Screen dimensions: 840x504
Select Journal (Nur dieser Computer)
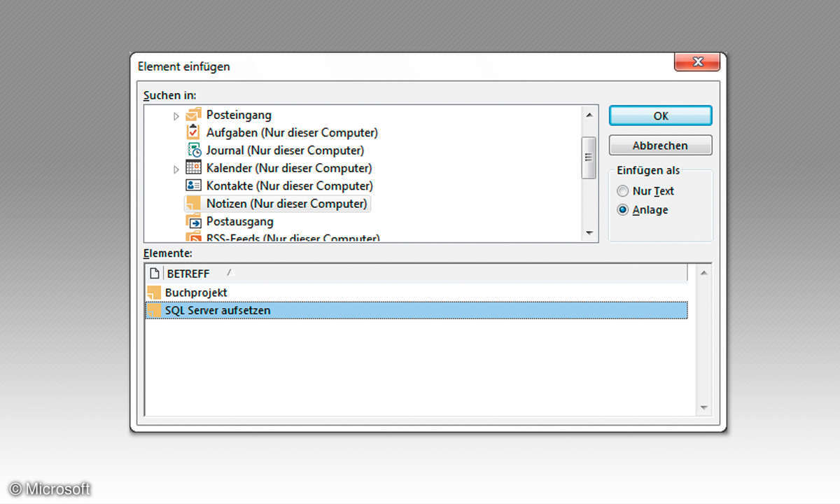pyautogui.click(x=285, y=150)
